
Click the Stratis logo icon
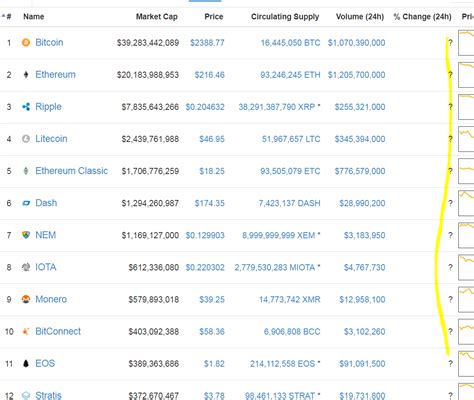click(x=26, y=395)
